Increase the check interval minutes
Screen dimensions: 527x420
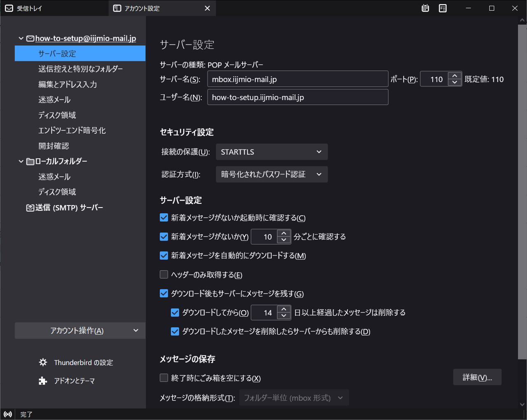284,233
